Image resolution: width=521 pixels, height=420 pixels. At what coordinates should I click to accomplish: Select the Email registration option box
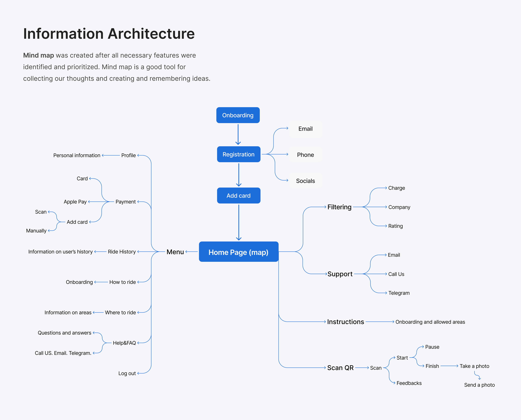click(305, 129)
